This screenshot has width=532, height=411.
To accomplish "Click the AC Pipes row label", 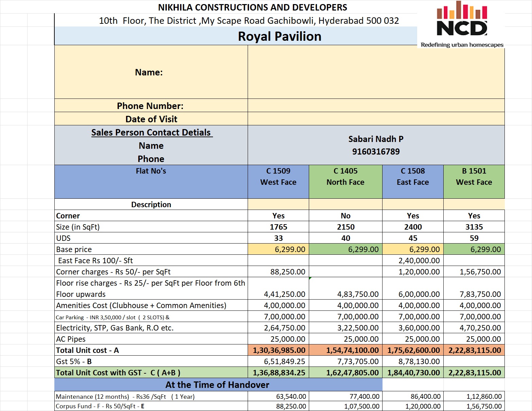I will point(151,339).
